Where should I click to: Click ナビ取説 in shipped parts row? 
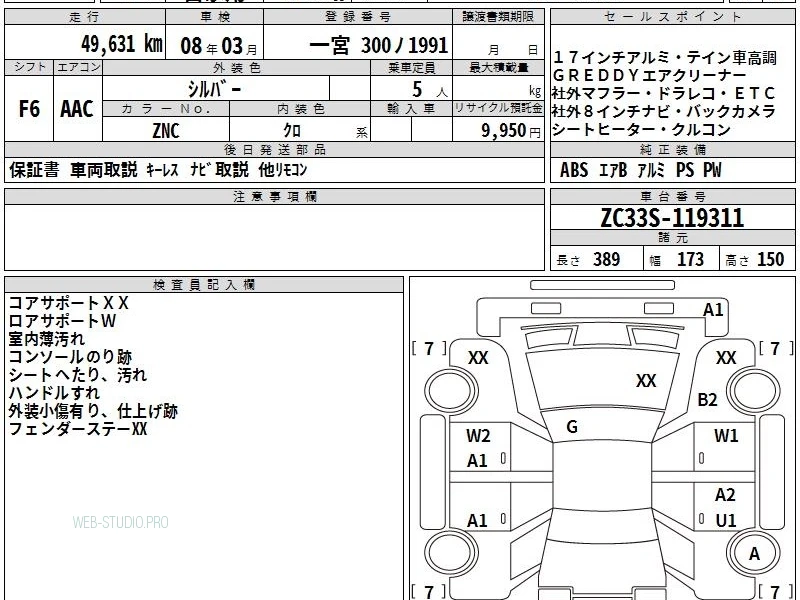click(219, 170)
